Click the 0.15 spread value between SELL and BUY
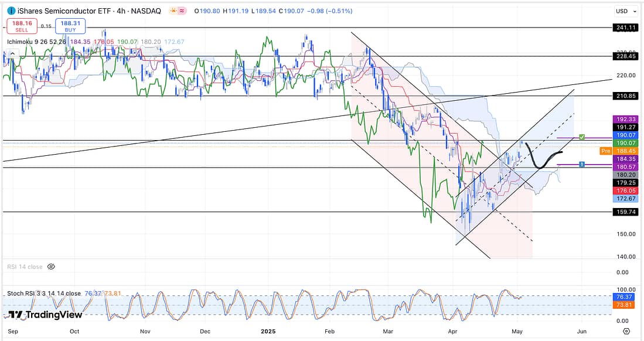 tap(46, 26)
